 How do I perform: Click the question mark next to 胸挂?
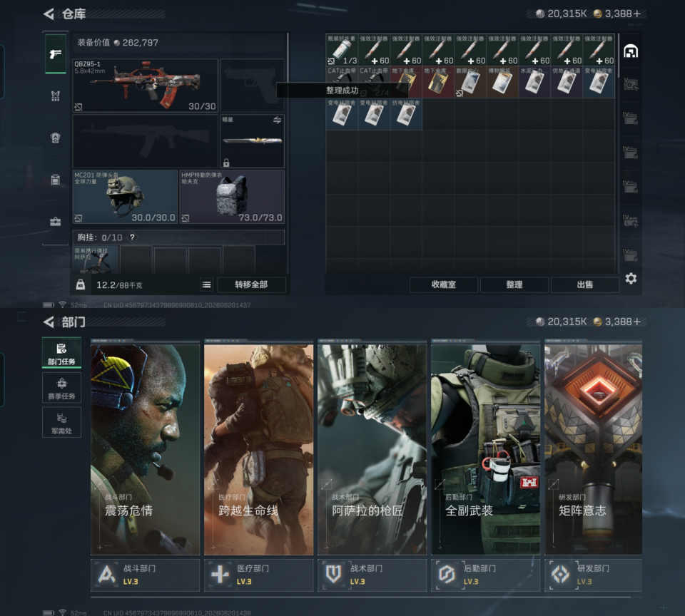[x=133, y=237]
